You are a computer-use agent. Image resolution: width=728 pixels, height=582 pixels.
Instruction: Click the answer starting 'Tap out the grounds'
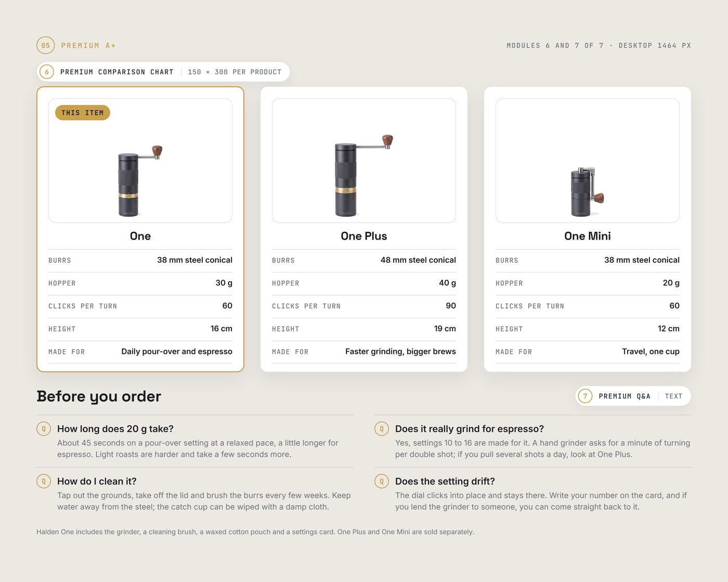point(204,501)
